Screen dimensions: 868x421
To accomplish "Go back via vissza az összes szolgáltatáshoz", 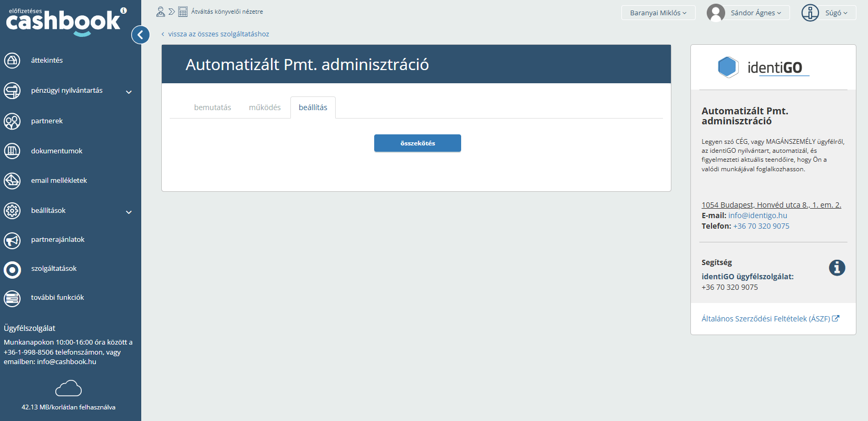I will [218, 34].
